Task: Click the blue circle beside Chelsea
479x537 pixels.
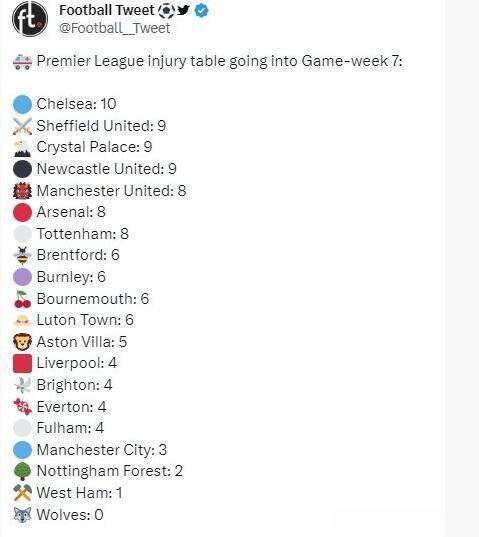Action: point(23,104)
